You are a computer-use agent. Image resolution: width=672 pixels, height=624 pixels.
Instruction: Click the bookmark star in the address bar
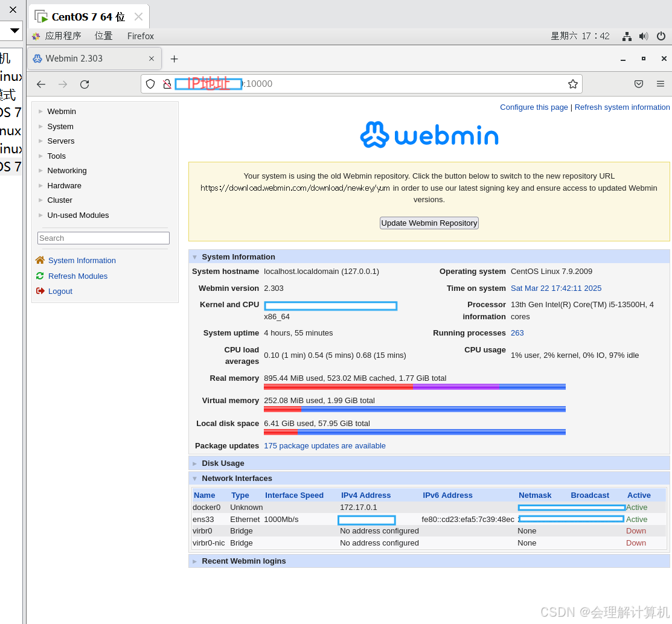click(572, 84)
